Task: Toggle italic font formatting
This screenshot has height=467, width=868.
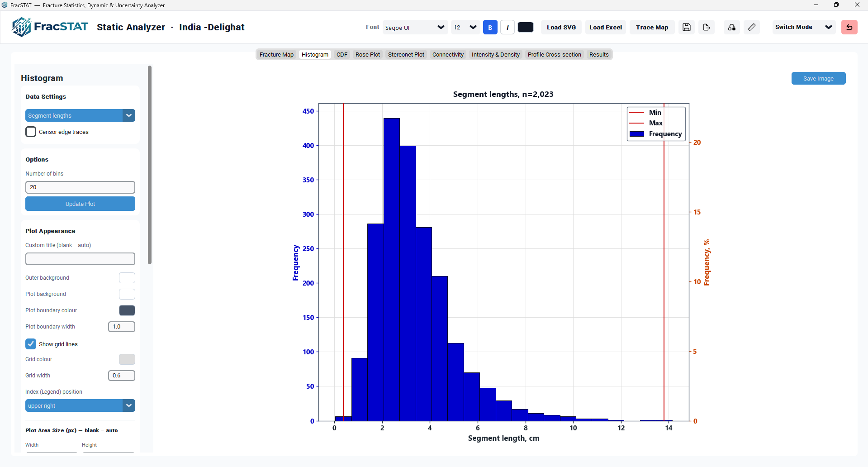Action: coord(508,27)
